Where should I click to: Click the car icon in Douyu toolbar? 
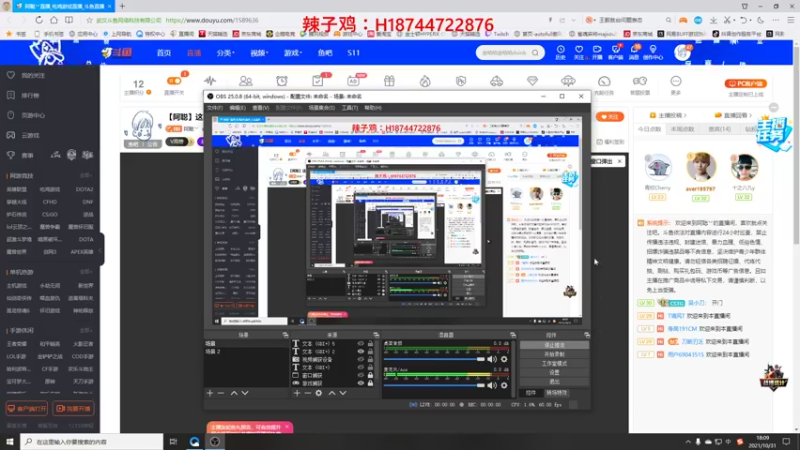tap(496, 81)
